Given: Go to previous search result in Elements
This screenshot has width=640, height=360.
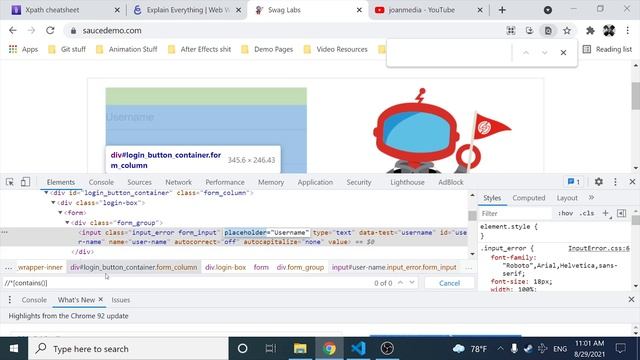Looking at the screenshot, I should pyautogui.click(x=400, y=283).
